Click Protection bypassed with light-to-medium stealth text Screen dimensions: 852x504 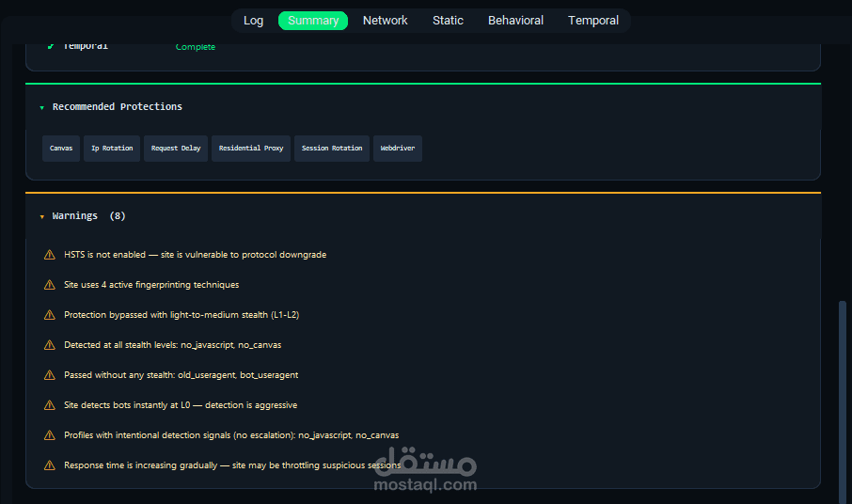[x=181, y=315]
